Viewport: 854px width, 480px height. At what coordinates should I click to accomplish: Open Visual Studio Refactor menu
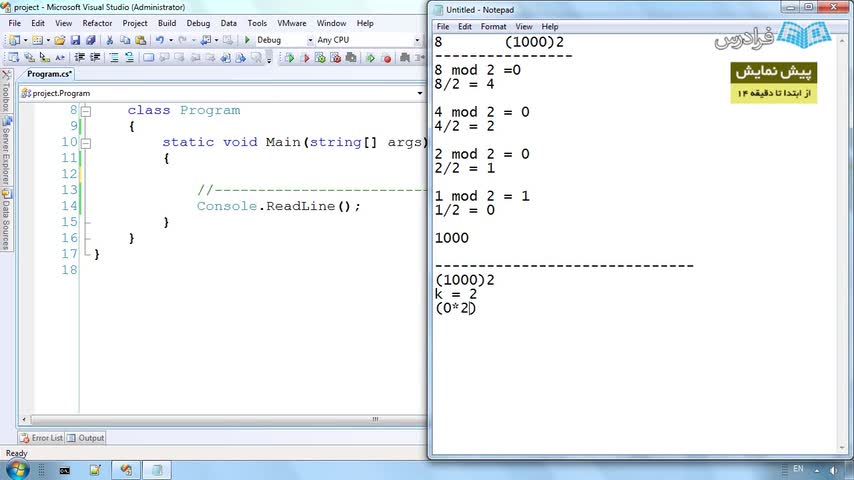point(97,23)
